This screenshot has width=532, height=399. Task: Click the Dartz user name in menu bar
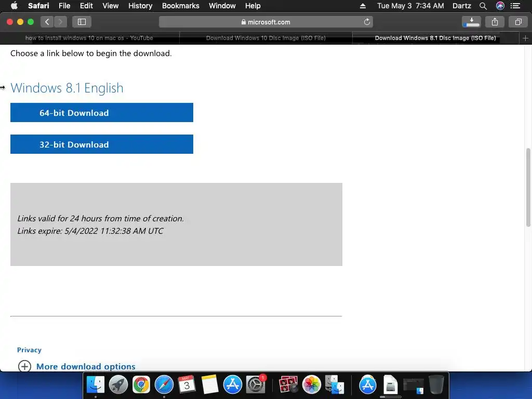[461, 6]
